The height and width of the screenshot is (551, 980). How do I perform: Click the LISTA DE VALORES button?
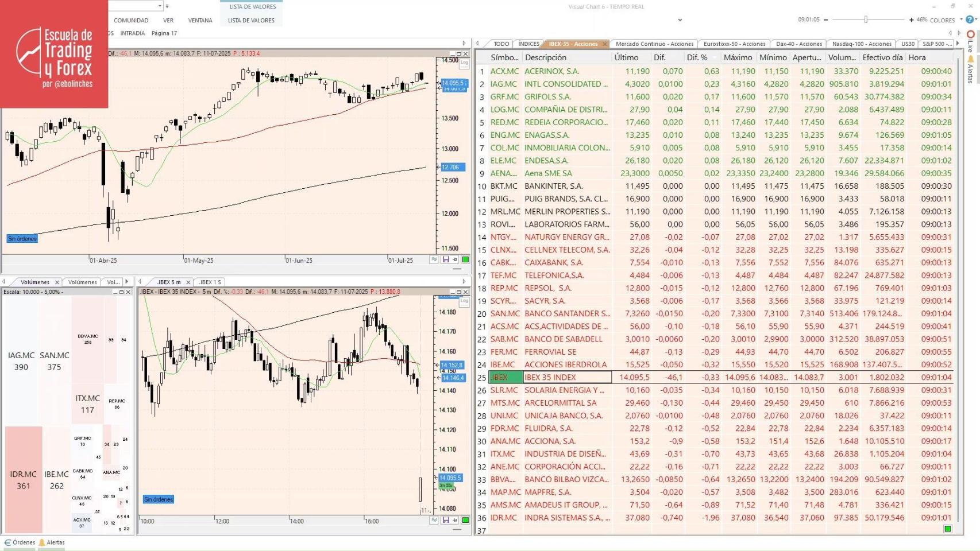tap(251, 20)
